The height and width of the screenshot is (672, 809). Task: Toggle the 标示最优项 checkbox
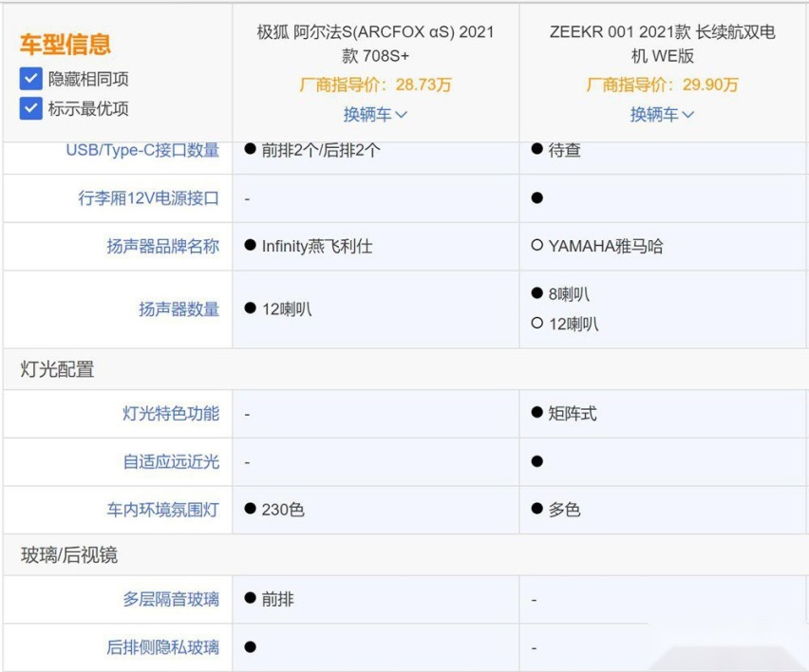31,108
